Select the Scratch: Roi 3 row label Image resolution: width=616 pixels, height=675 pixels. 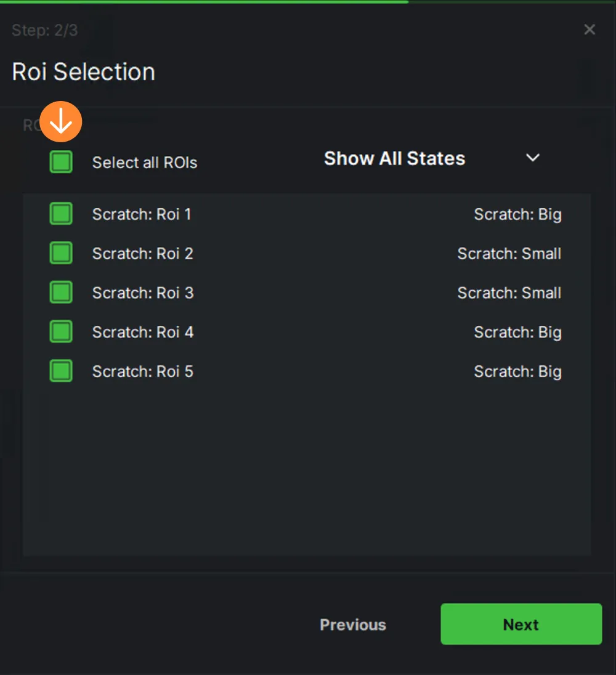click(143, 293)
